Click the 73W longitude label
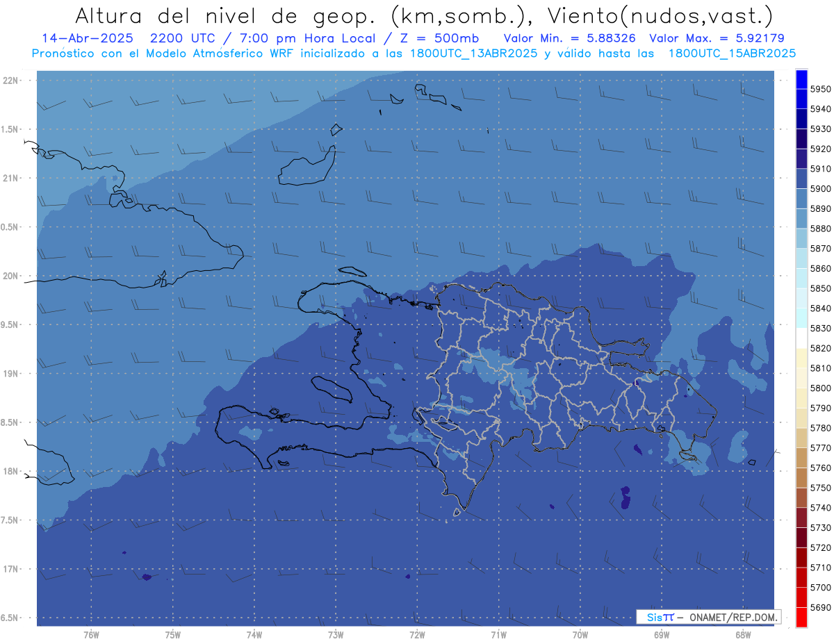 336,635
